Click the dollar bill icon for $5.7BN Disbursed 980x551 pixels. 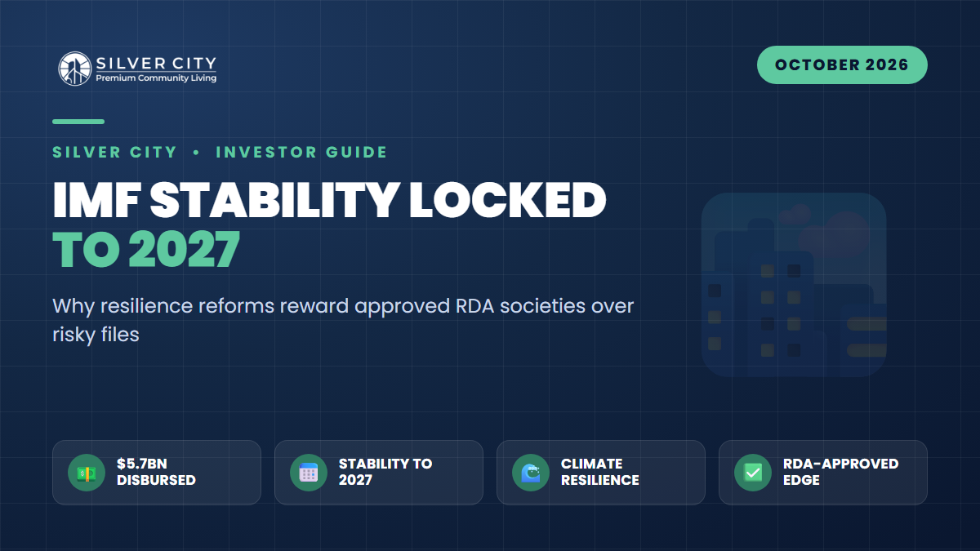coord(87,473)
